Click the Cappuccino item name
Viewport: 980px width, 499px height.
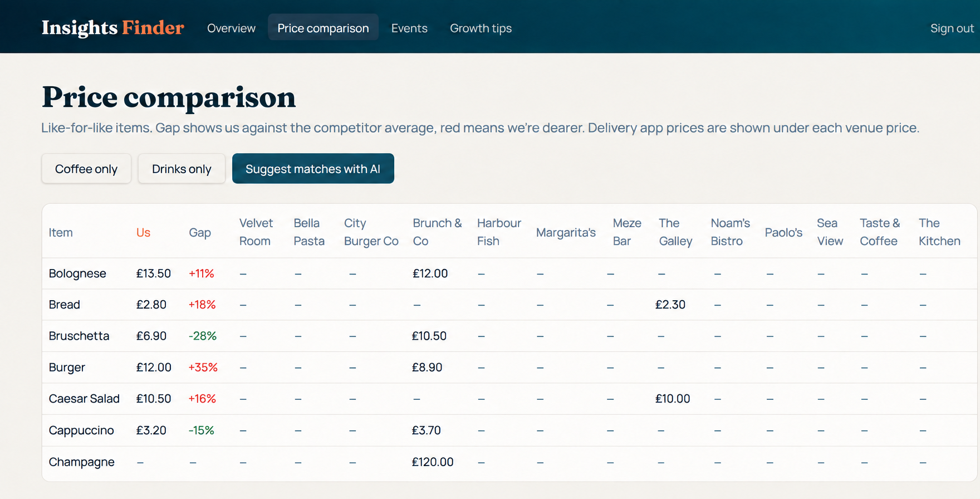pyautogui.click(x=81, y=430)
